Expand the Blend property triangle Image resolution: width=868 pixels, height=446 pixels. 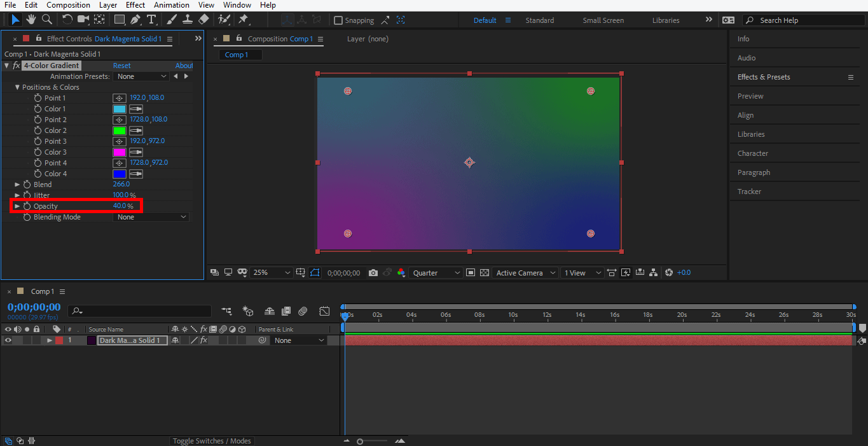pos(18,185)
